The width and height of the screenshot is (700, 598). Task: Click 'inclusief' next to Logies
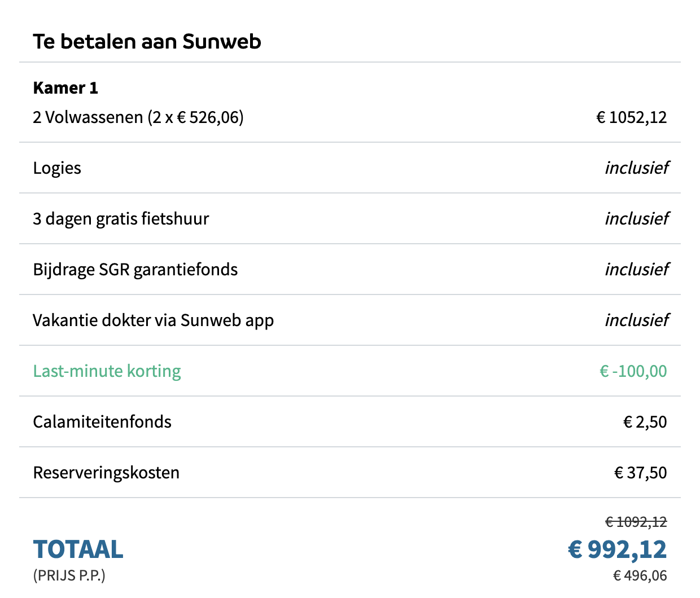click(x=636, y=168)
